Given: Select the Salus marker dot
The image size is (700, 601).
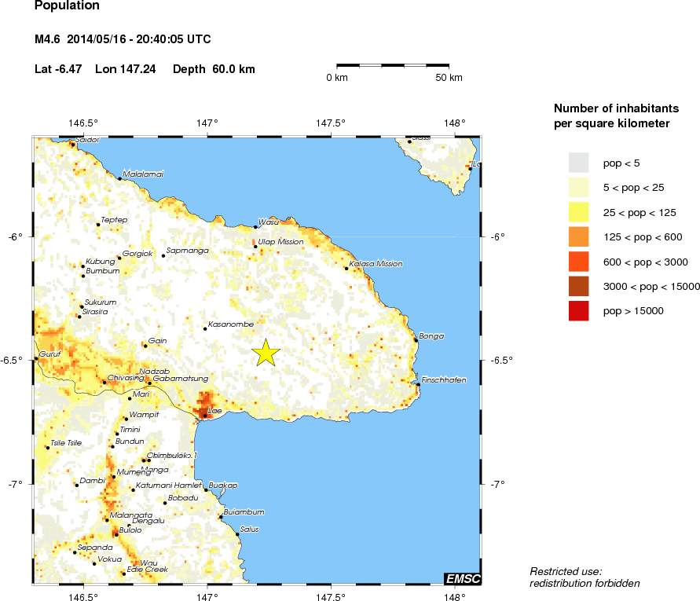Looking at the screenshot, I should (x=237, y=534).
